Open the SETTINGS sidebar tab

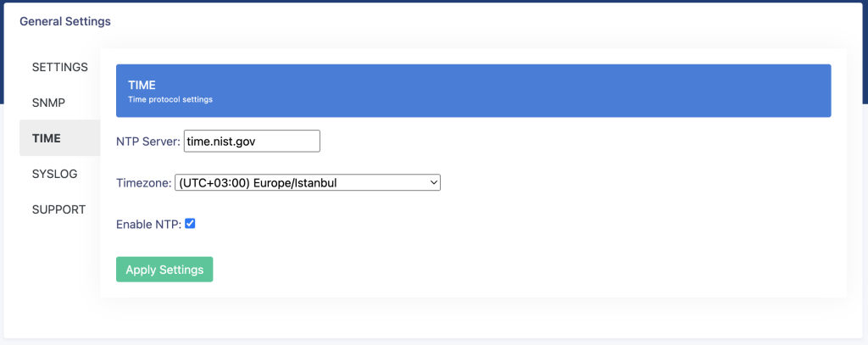pyautogui.click(x=60, y=68)
